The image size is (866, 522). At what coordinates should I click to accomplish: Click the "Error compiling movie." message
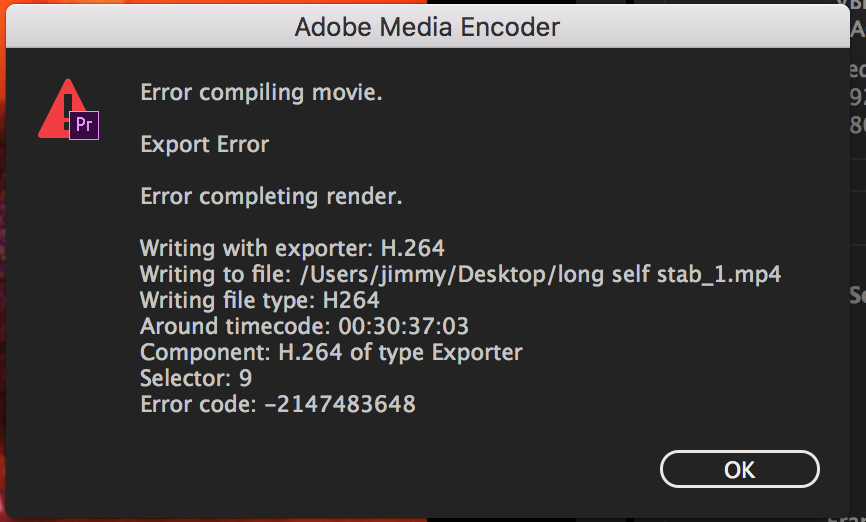[261, 93]
